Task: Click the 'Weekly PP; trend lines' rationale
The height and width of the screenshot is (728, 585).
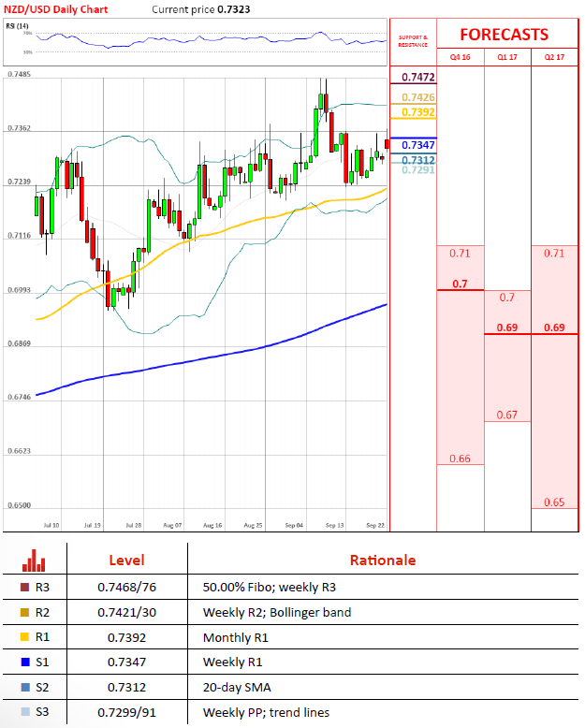Action: point(266,712)
